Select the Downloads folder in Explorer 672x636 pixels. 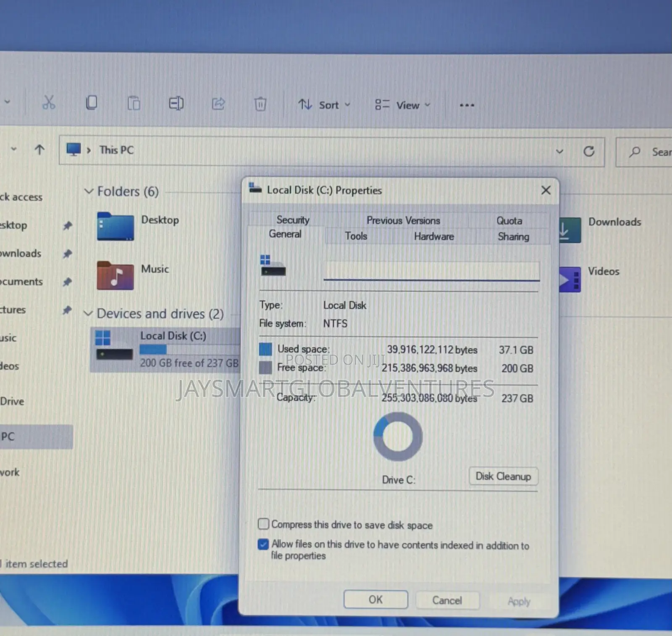tap(601, 229)
